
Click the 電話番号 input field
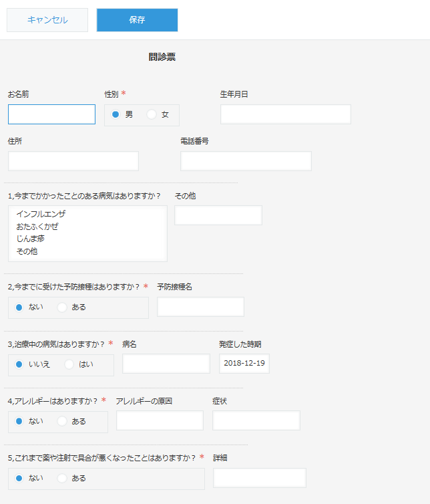tap(246, 161)
